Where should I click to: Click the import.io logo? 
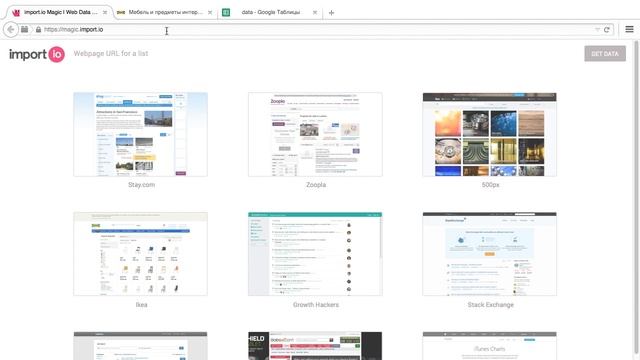click(x=37, y=54)
